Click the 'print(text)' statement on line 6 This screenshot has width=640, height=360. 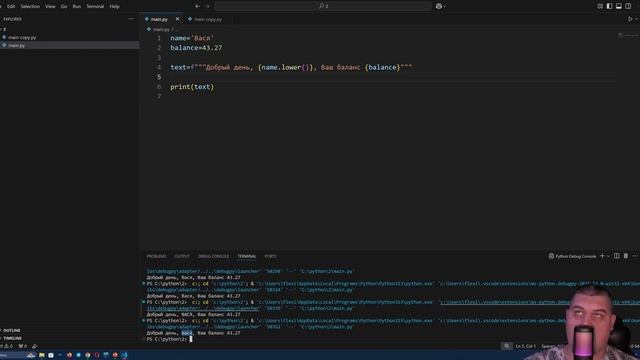[x=192, y=87]
